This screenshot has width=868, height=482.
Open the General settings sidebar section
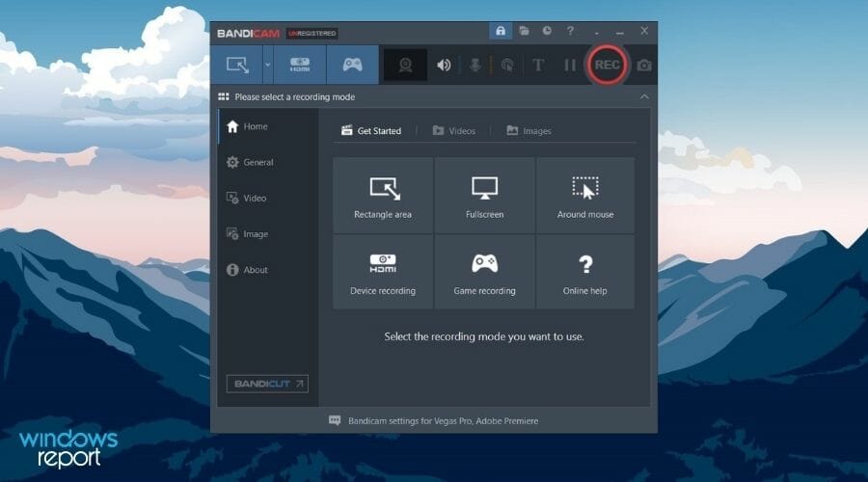tap(268, 162)
